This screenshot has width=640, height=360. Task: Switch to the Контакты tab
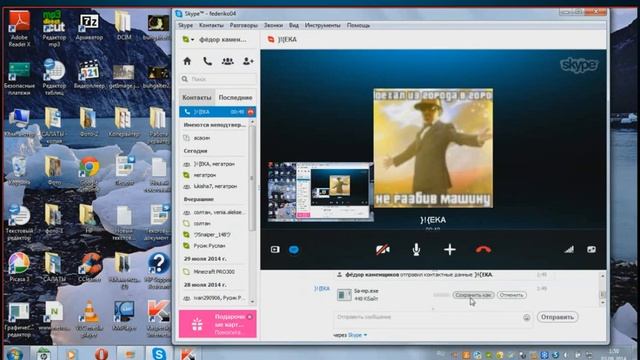click(197, 98)
